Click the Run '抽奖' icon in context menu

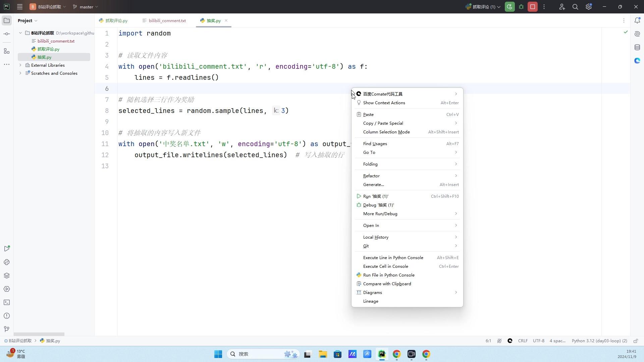coord(359,196)
